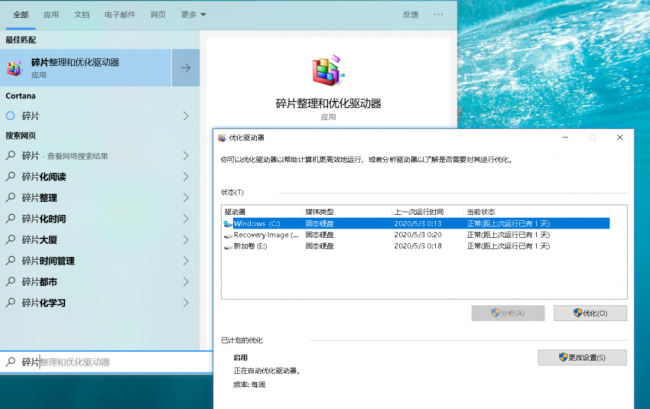Click the 驱动器 column header
The height and width of the screenshot is (409, 650).
coord(262,212)
